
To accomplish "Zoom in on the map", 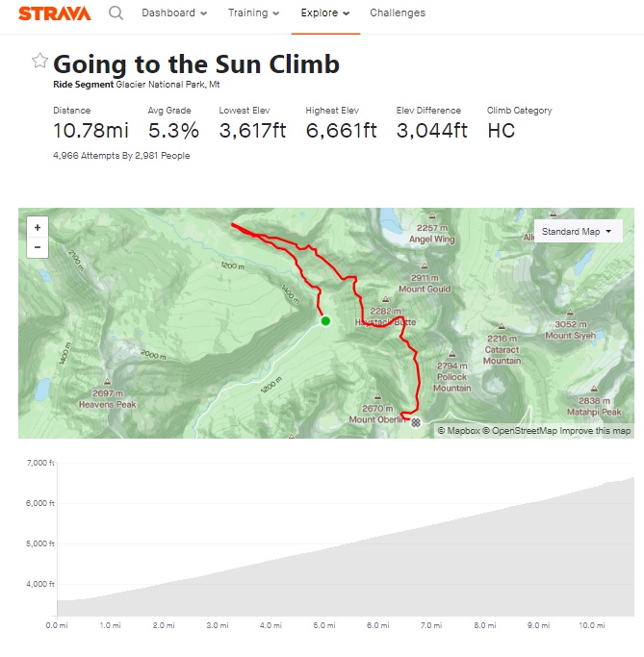I will [38, 228].
